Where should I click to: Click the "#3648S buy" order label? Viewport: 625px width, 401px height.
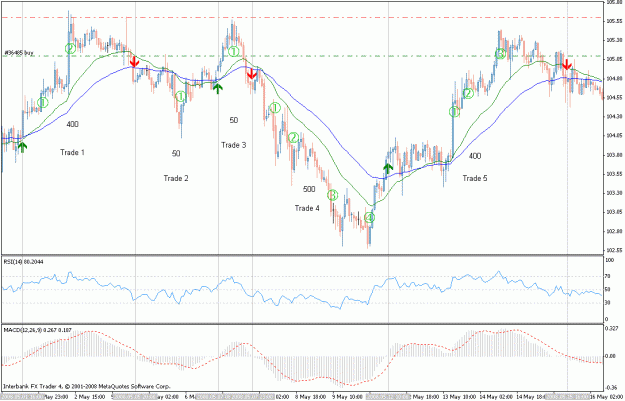[x=19, y=52]
